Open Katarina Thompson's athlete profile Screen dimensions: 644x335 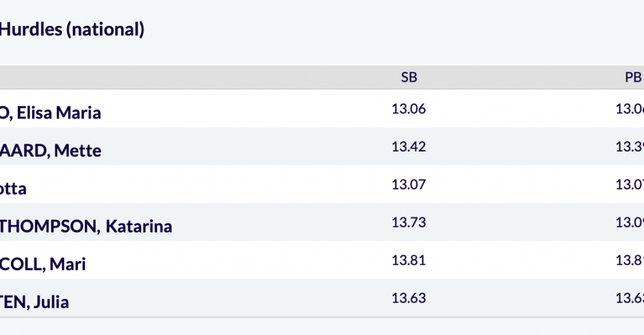(86, 226)
